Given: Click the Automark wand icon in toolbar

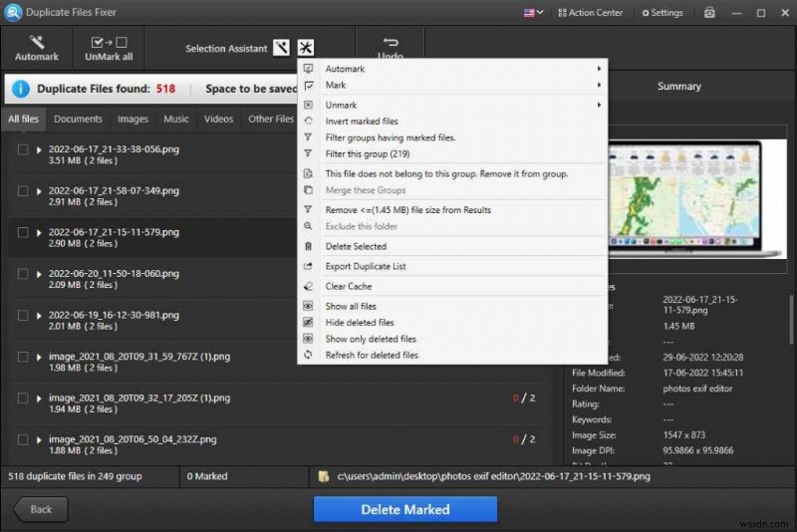Looking at the screenshot, I should 37,42.
